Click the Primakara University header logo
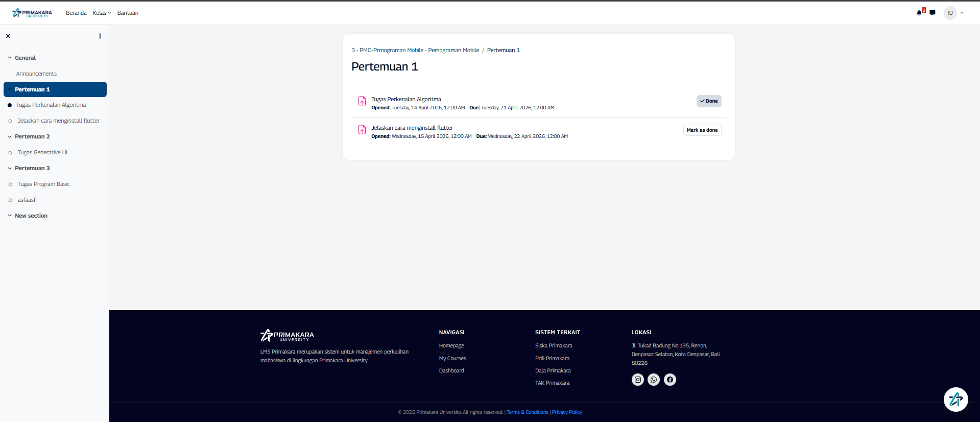Viewport: 980px width, 422px height. [32, 13]
